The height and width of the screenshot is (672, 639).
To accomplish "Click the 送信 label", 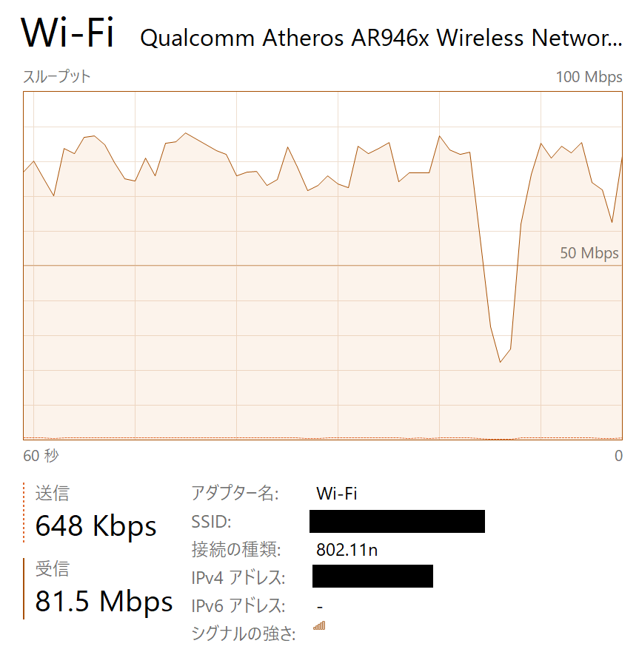I will [52, 494].
